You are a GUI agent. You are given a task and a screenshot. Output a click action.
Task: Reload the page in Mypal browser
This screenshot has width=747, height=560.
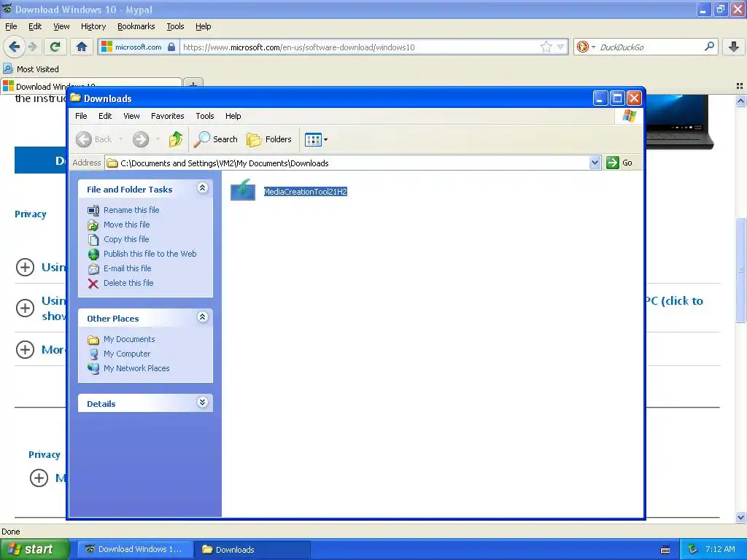pos(55,47)
